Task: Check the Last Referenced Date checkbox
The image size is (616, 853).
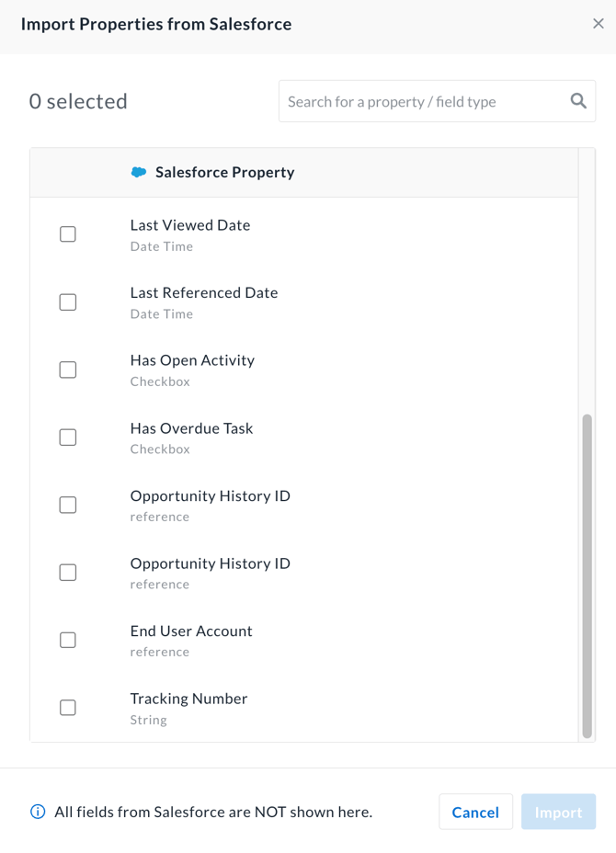Action: click(x=67, y=301)
